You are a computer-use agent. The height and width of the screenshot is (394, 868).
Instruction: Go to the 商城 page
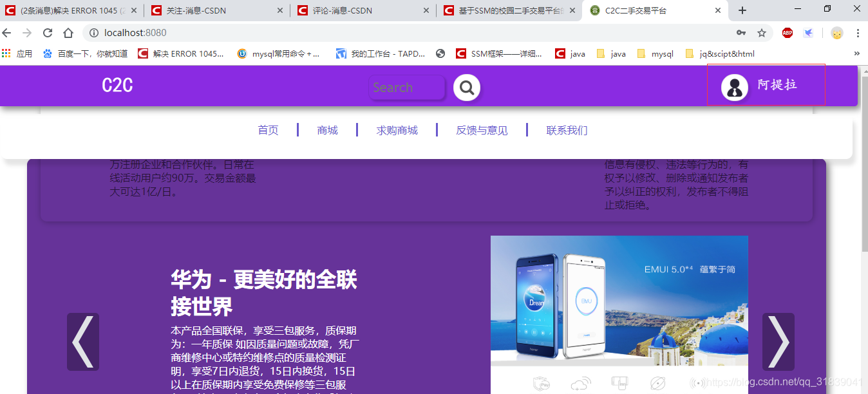click(x=328, y=130)
